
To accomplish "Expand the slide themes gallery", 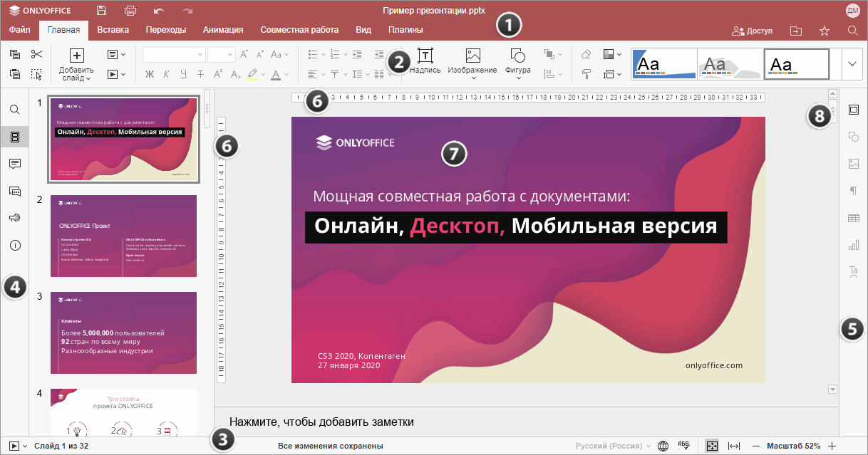I will tap(852, 64).
